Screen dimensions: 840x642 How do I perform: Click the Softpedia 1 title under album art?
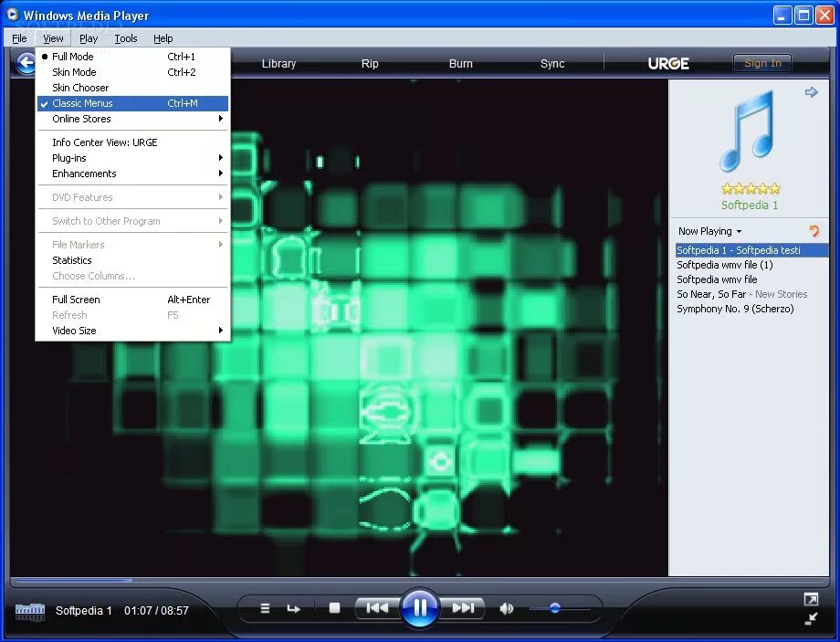pyautogui.click(x=750, y=205)
